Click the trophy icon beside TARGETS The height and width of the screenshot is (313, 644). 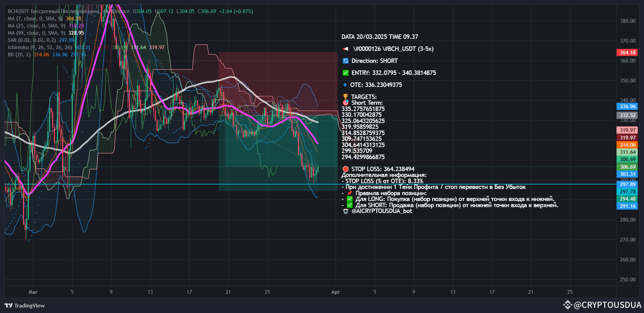[x=345, y=97]
